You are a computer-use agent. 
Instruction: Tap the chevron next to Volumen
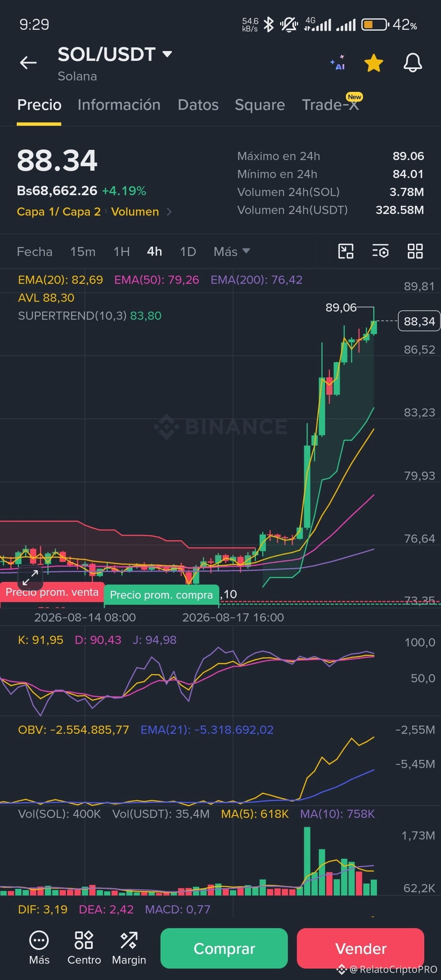169,212
